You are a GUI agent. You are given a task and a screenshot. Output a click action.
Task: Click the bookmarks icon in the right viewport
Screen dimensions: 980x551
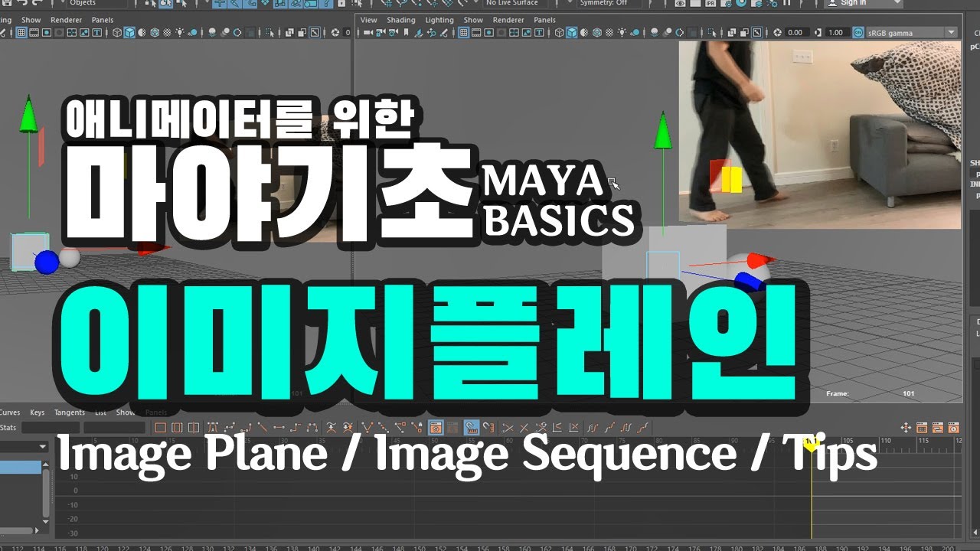point(406,33)
